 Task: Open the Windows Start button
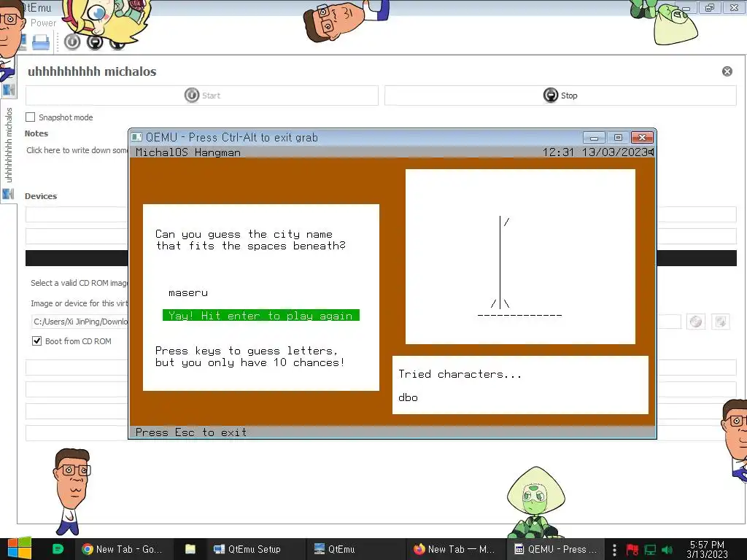[19, 549]
